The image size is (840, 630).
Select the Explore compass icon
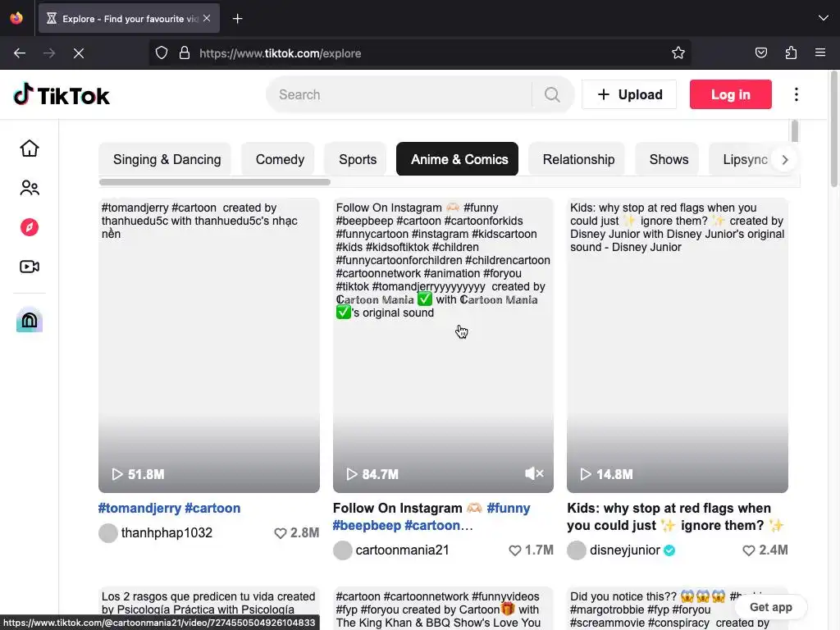pos(30,227)
